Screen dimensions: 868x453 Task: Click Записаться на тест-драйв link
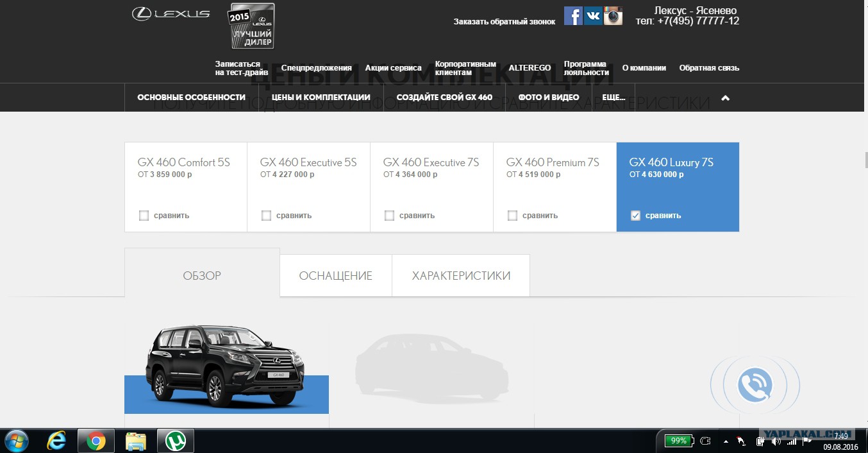pyautogui.click(x=242, y=68)
